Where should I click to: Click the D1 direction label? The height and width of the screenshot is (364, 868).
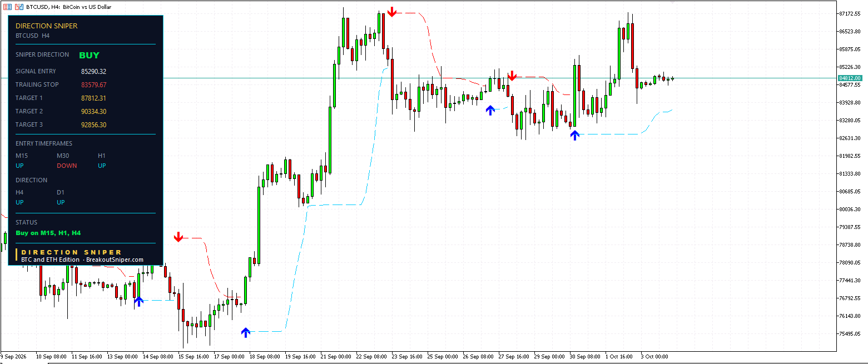pyautogui.click(x=61, y=192)
